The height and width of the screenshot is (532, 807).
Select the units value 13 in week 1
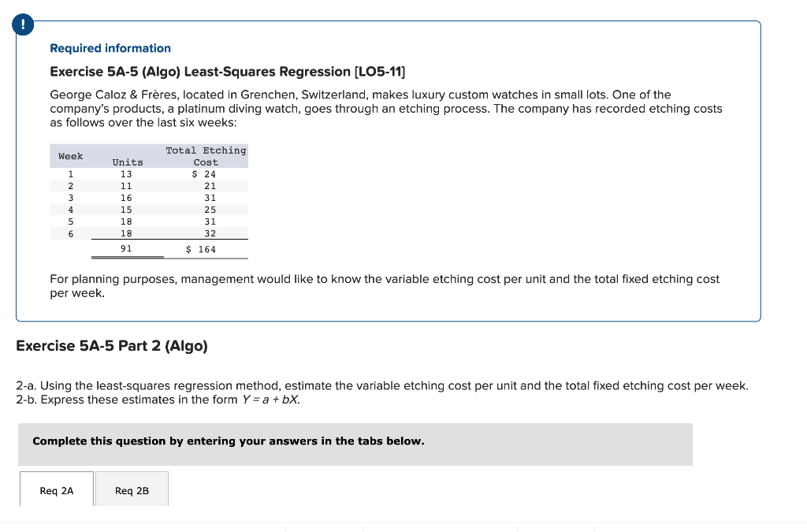pos(126,174)
